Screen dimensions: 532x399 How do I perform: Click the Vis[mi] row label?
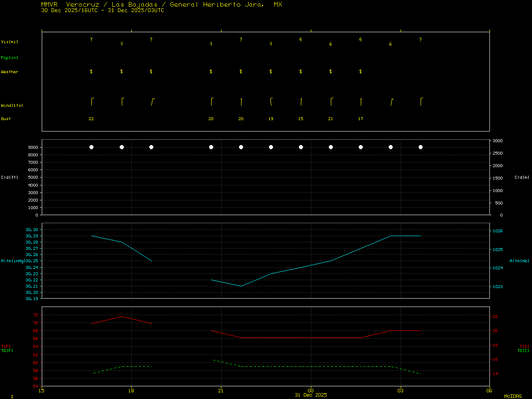(10, 42)
